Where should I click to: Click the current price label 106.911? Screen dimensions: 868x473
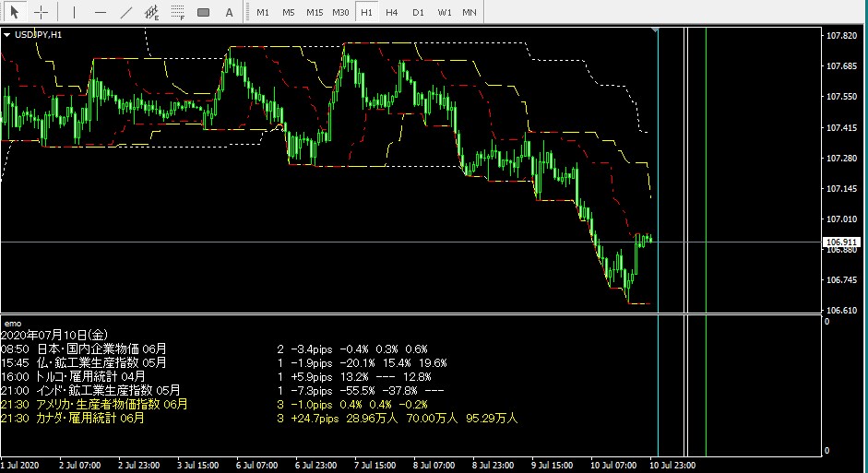(x=841, y=242)
